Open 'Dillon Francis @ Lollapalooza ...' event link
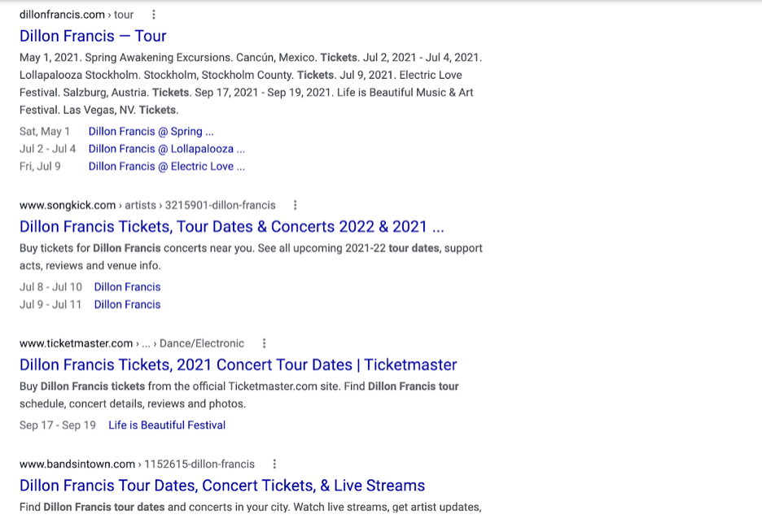The width and height of the screenshot is (762, 532). click(166, 149)
